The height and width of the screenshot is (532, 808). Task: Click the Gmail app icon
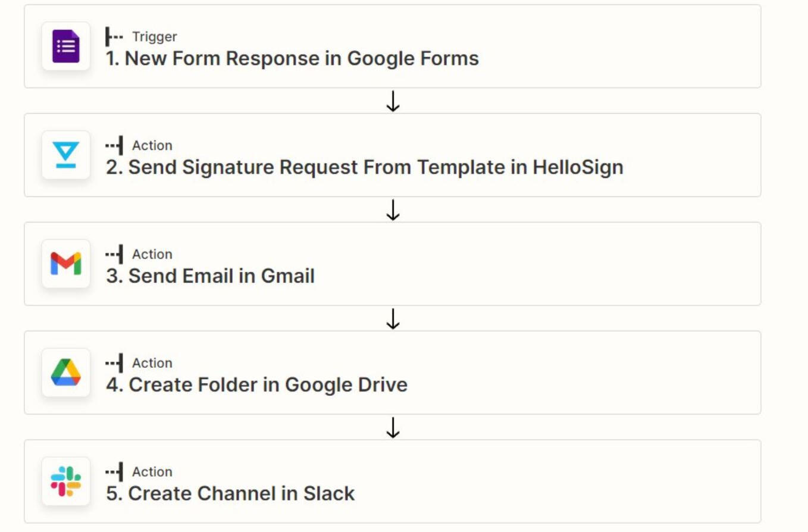[65, 264]
